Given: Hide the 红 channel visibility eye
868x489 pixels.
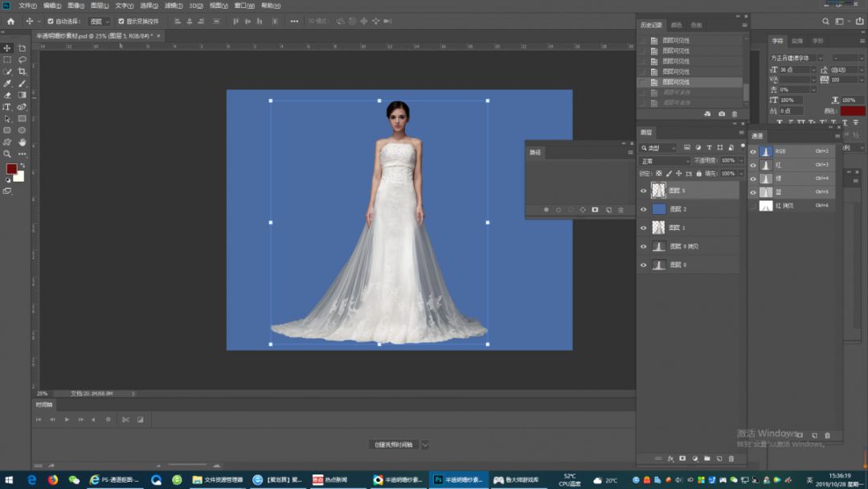Looking at the screenshot, I should point(753,165).
